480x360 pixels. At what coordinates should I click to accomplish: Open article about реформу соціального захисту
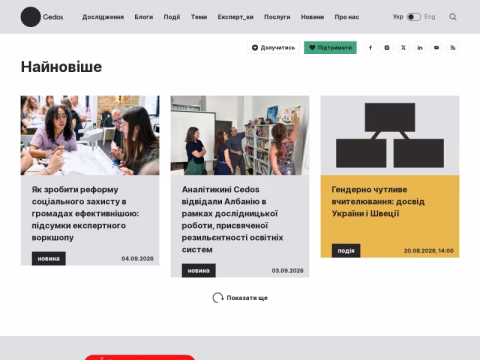point(85,213)
